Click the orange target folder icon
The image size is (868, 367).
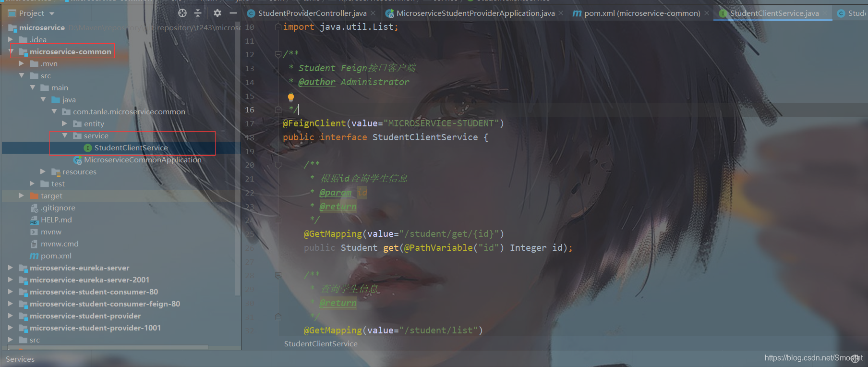pyautogui.click(x=34, y=196)
